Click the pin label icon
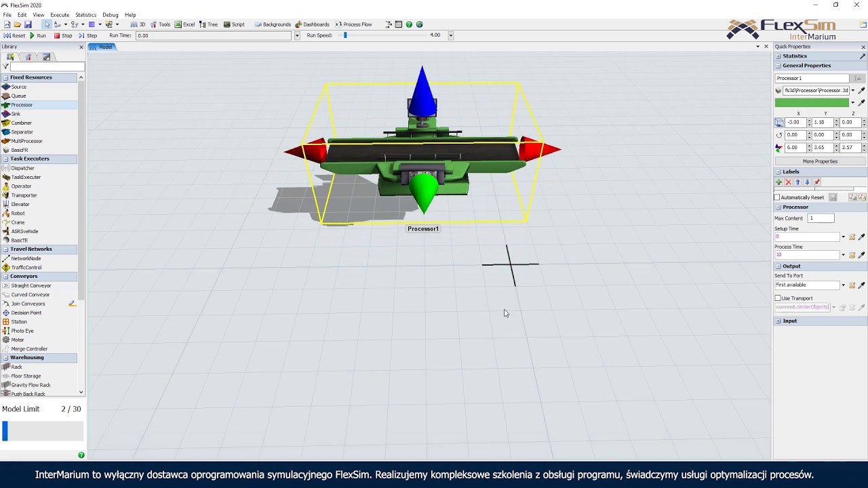Screen dimensions: 868x488 point(816,182)
